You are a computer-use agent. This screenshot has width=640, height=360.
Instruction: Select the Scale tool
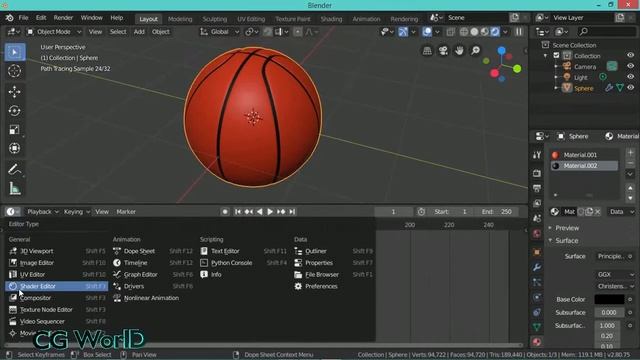(15, 130)
